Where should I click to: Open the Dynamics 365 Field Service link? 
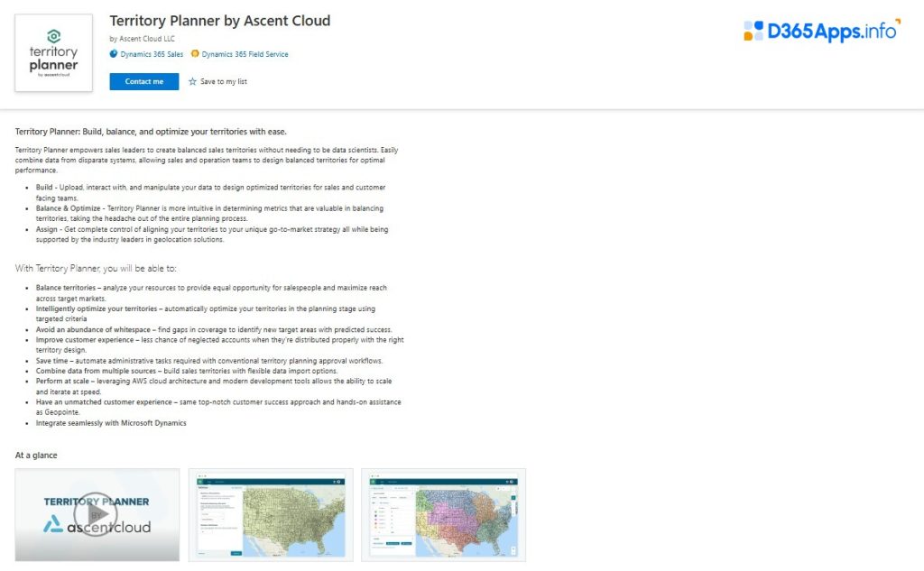[245, 54]
